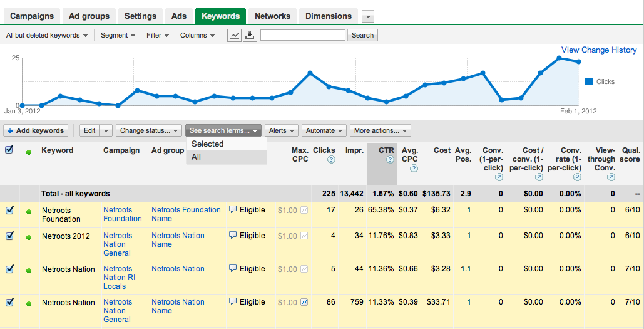Image resolution: width=644 pixels, height=329 pixels.
Task: Choose Selected in search terms menu
Action: click(x=227, y=144)
